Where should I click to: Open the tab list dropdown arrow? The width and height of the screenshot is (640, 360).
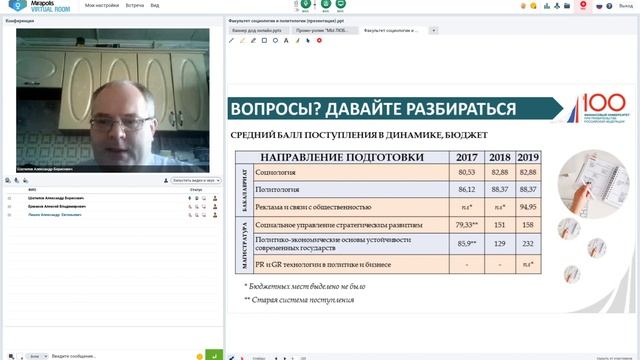[x=433, y=31]
